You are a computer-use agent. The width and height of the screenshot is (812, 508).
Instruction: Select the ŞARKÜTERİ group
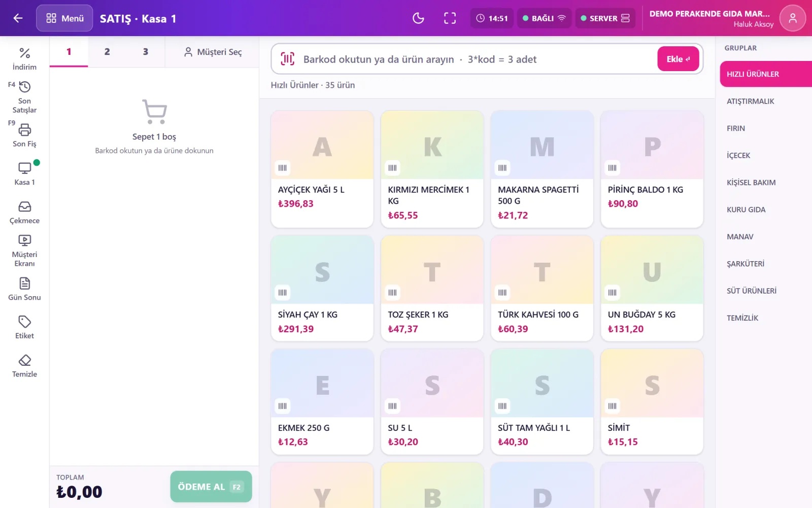tap(766, 264)
